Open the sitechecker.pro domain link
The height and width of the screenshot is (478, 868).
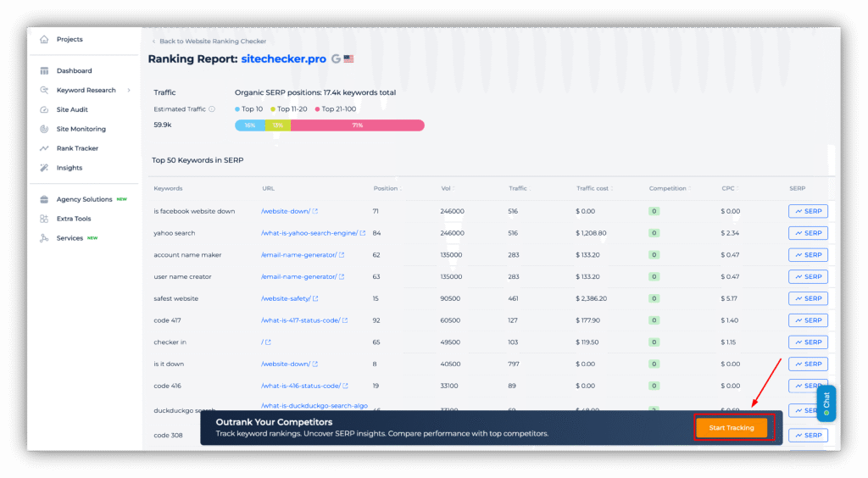[283, 58]
